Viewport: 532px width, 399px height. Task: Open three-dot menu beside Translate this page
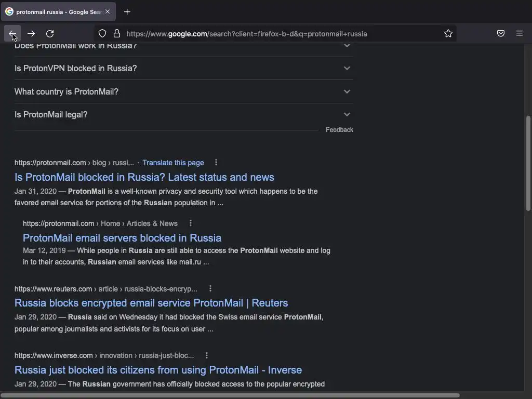pos(216,162)
